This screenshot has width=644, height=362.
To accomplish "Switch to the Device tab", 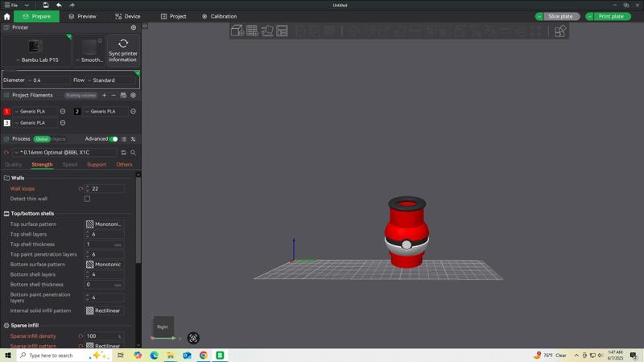I will click(128, 16).
